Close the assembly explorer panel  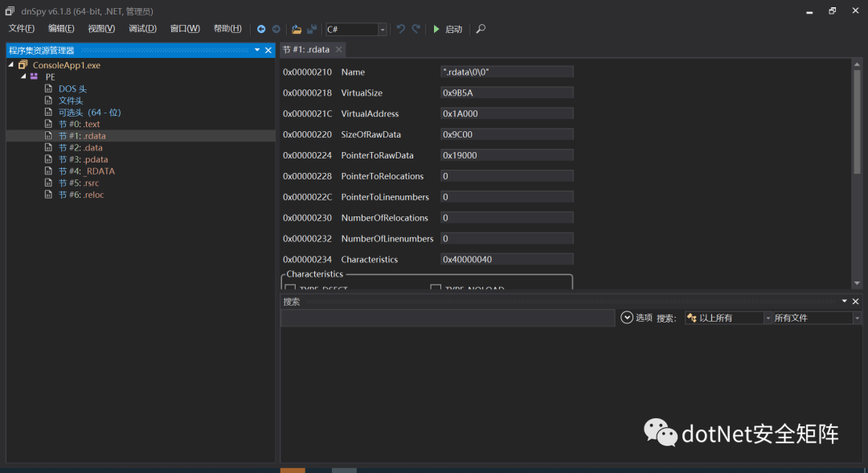268,50
